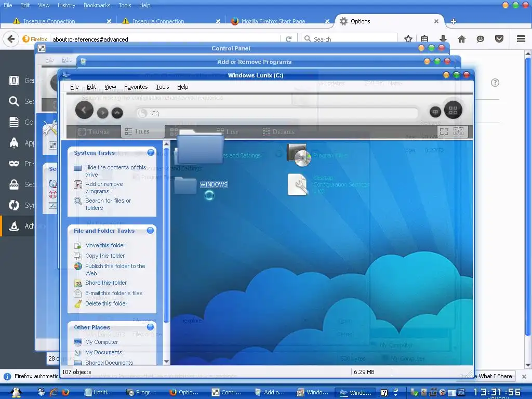Click the chat bubble icon in Firefox toolbar
The width and height of the screenshot is (532, 399).
pos(480,39)
